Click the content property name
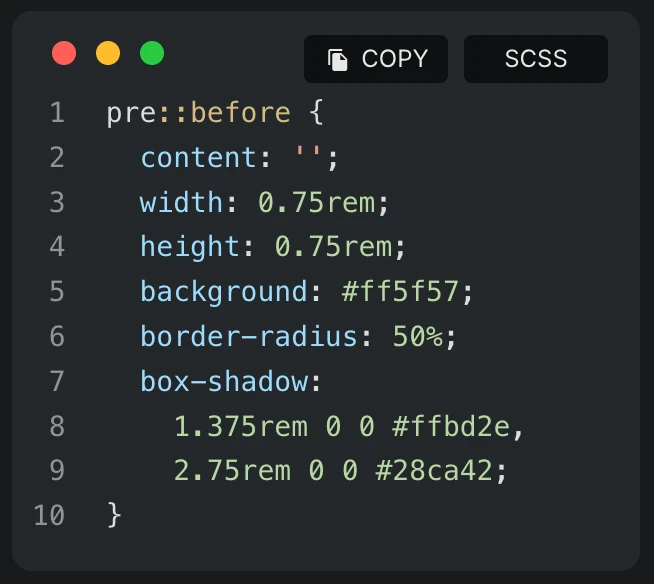 (199, 157)
